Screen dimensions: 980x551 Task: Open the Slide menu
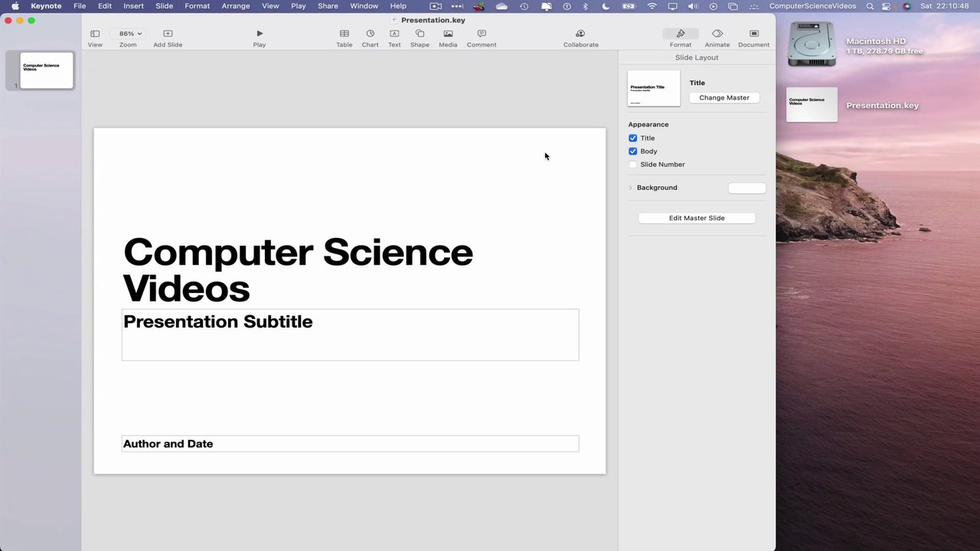tap(165, 6)
